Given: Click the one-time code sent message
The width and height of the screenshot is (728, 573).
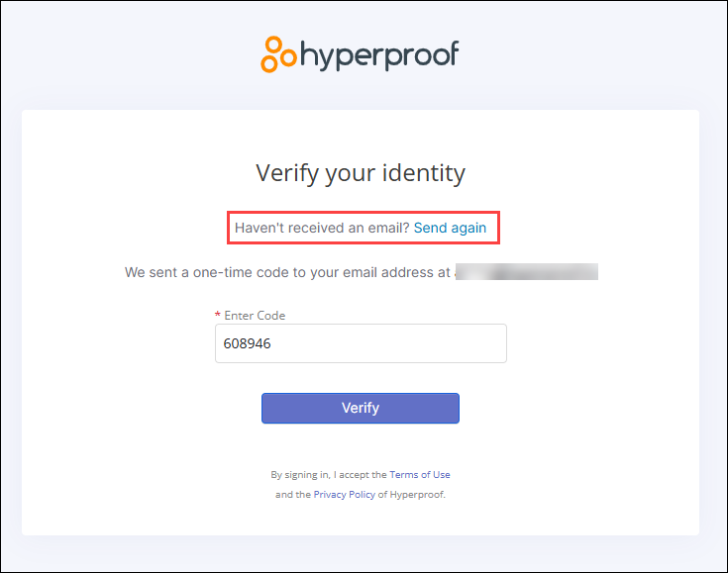Looking at the screenshot, I should 287,272.
